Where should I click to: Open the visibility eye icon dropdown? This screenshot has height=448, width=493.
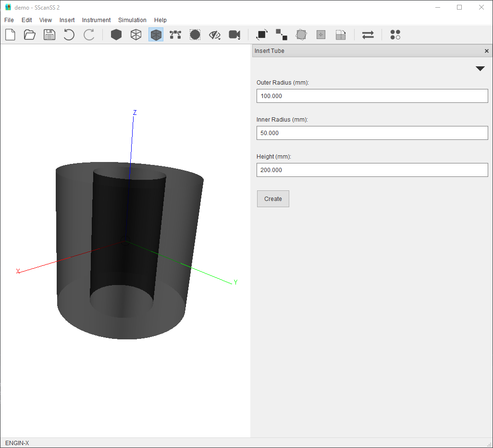215,35
